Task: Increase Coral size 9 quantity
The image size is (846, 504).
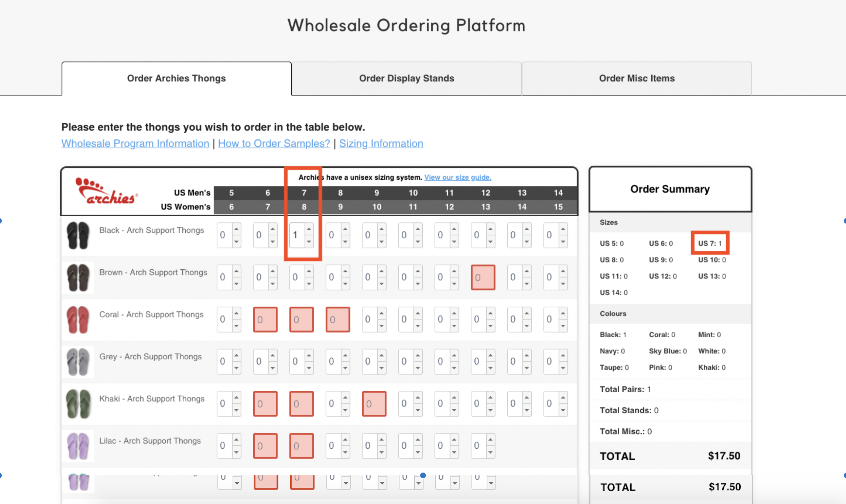Action: [x=381, y=313]
